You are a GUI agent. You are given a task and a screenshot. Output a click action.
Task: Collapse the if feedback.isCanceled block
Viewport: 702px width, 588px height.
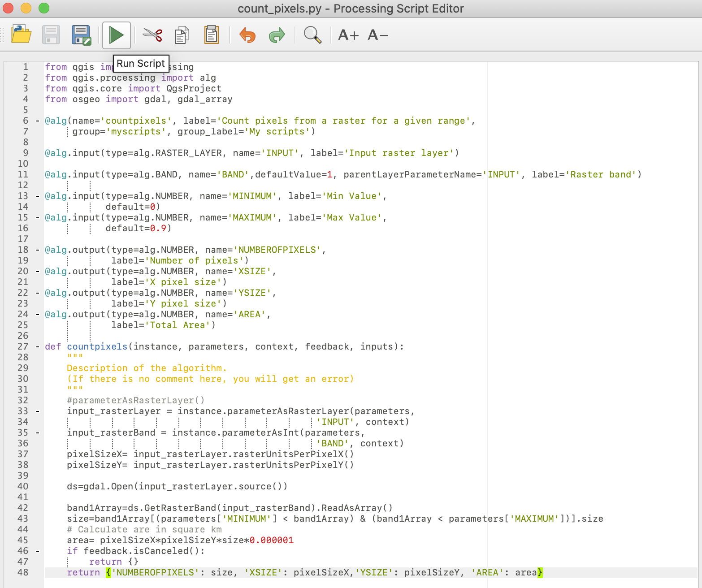(x=37, y=551)
